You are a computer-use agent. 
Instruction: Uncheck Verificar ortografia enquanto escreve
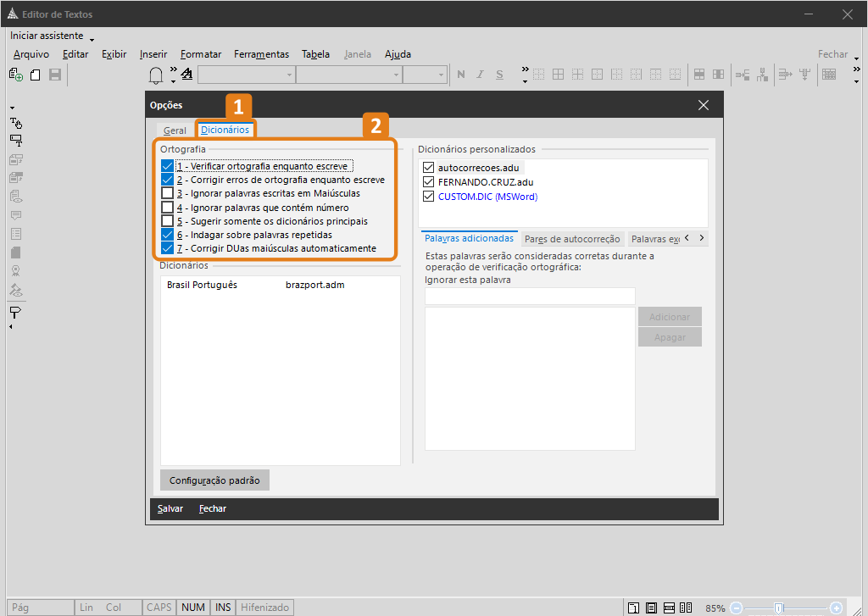167,166
